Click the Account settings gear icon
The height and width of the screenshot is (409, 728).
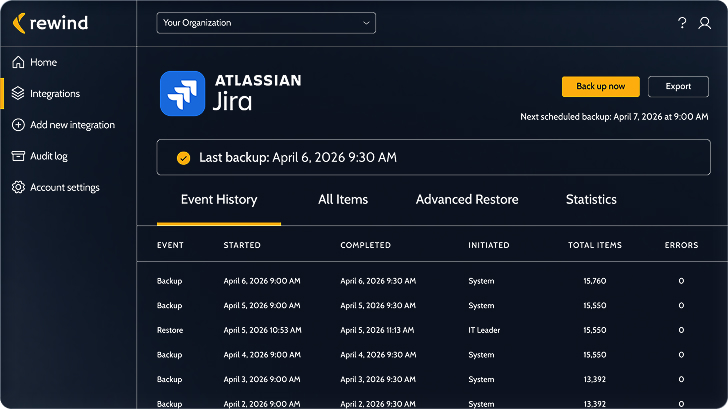(x=18, y=187)
